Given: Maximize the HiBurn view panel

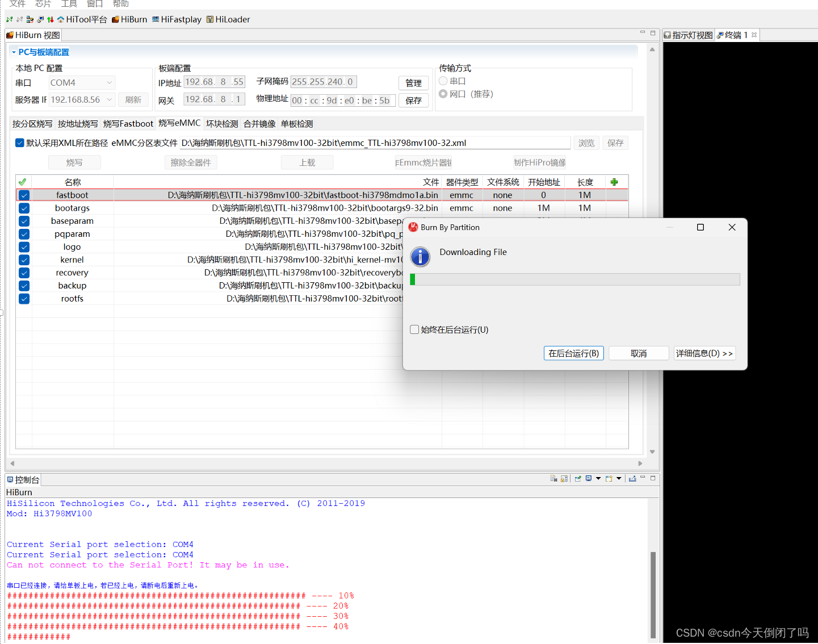Looking at the screenshot, I should (653, 33).
